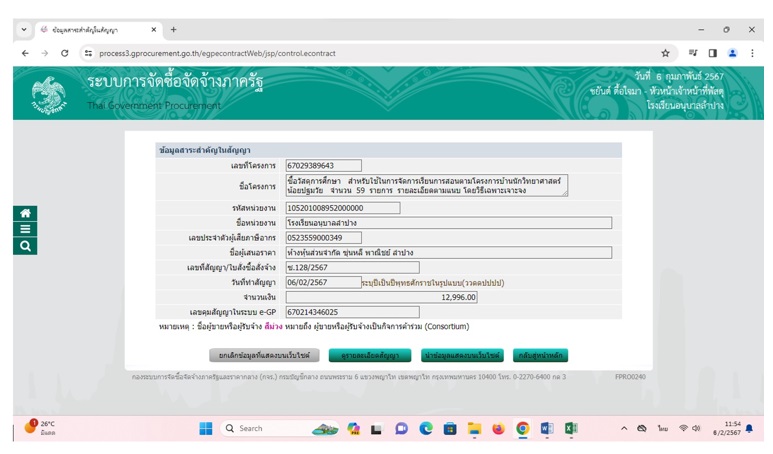The image size is (773, 454).
Task: Open Chrome three-dot menu
Action: [752, 53]
